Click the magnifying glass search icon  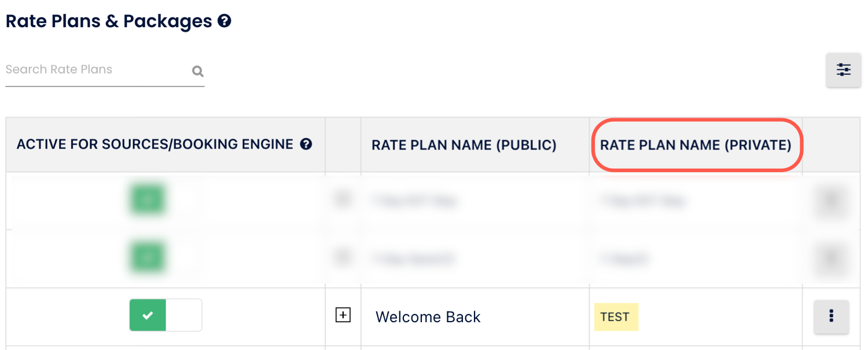197,71
